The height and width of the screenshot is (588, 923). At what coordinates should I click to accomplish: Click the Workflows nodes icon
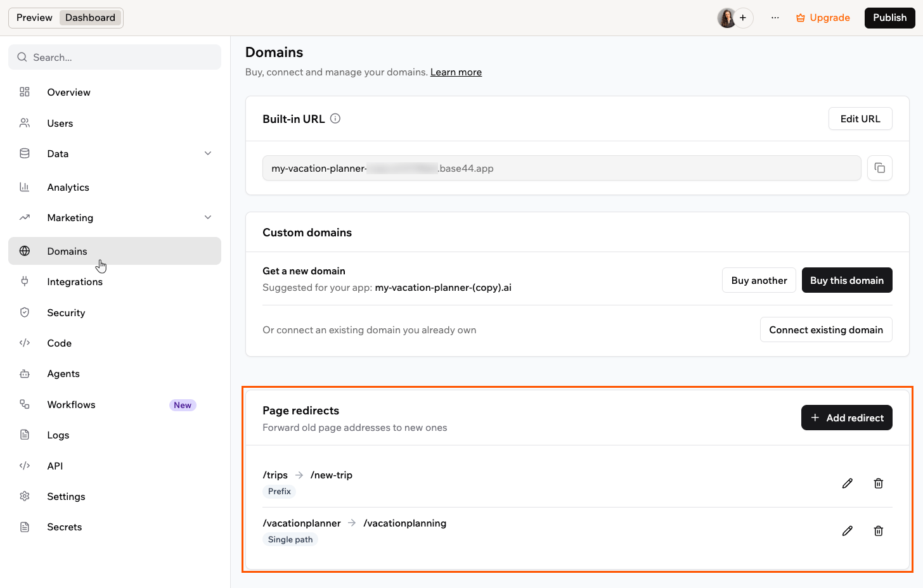[x=25, y=404]
